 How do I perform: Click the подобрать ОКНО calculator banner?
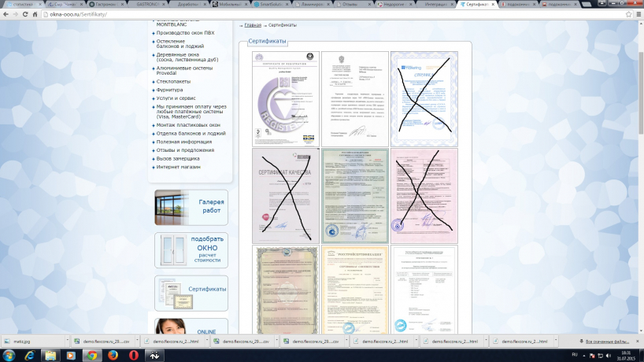point(191,250)
